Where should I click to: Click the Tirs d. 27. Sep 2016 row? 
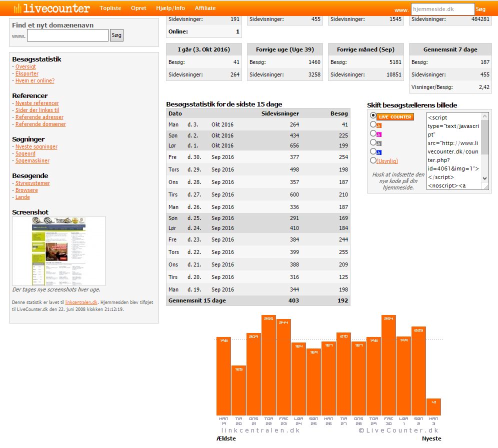pyautogui.click(x=258, y=194)
